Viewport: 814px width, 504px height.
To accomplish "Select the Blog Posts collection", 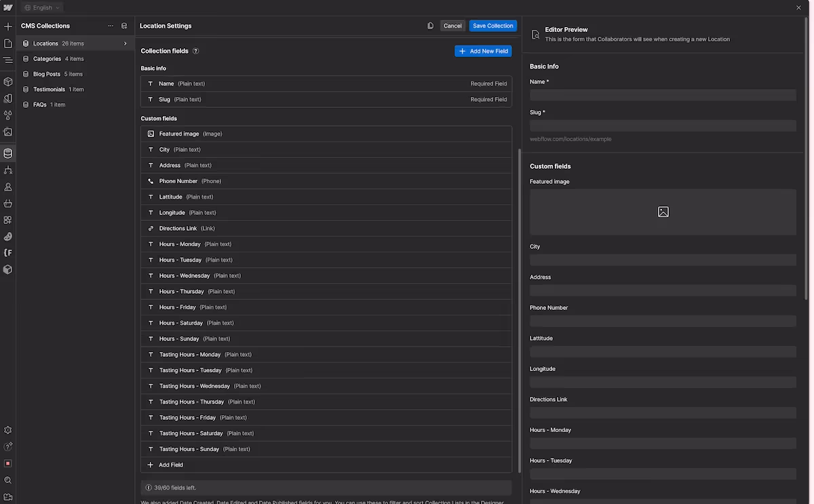I will (75, 74).
